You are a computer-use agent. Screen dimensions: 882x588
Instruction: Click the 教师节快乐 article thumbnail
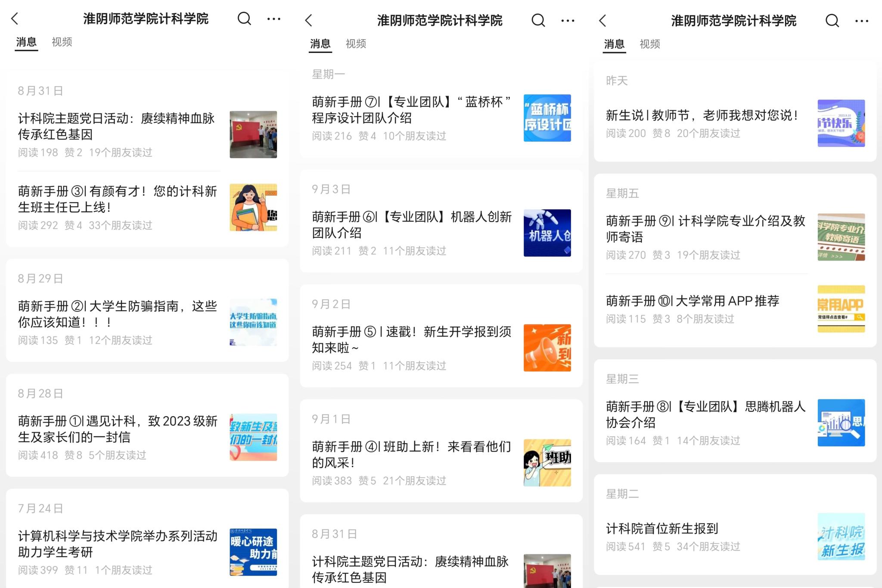[841, 123]
